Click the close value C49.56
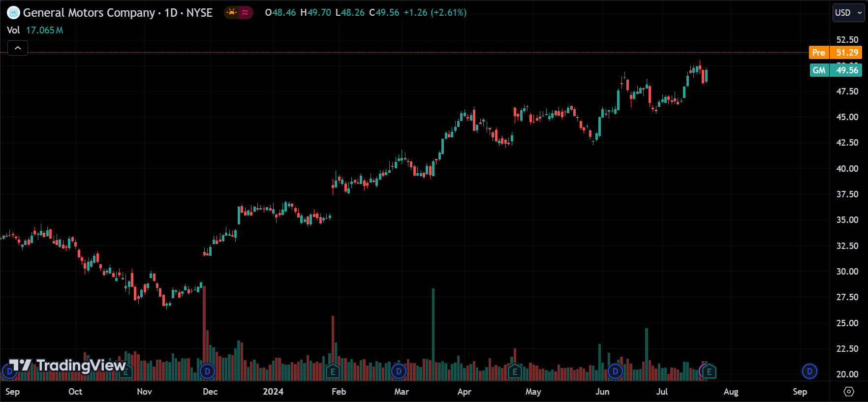The width and height of the screenshot is (868, 402). point(384,13)
